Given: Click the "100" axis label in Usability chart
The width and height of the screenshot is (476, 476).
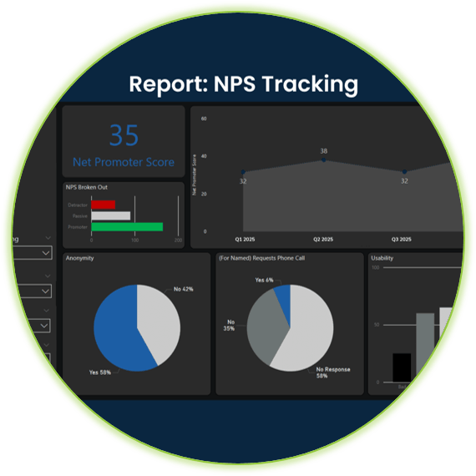Looking at the screenshot, I should click(376, 267).
